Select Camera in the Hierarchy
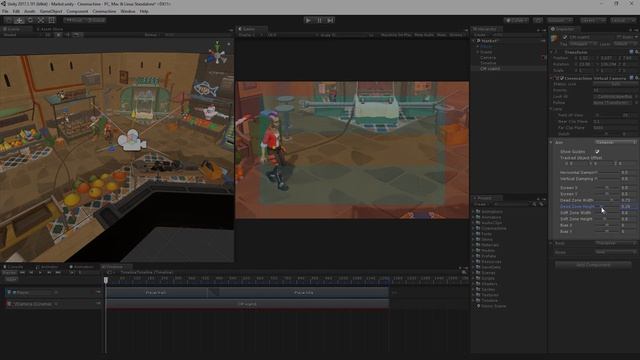The height and width of the screenshot is (360, 640). [x=488, y=58]
